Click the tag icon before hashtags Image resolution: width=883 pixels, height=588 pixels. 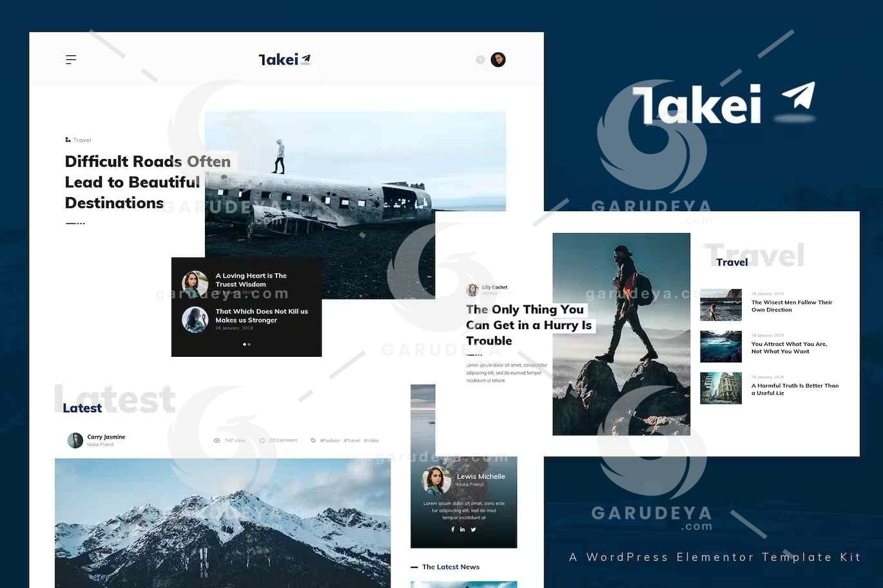coord(313,441)
